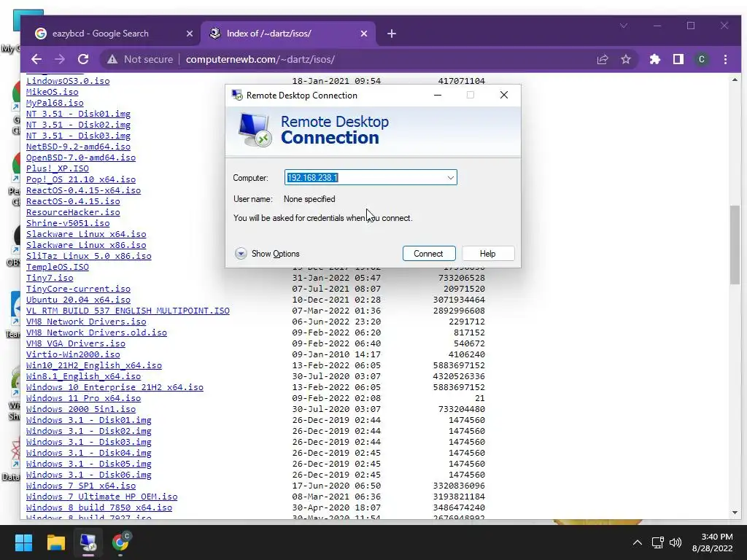Reload the page with the refresh icon
747x560 pixels.
(x=83, y=59)
